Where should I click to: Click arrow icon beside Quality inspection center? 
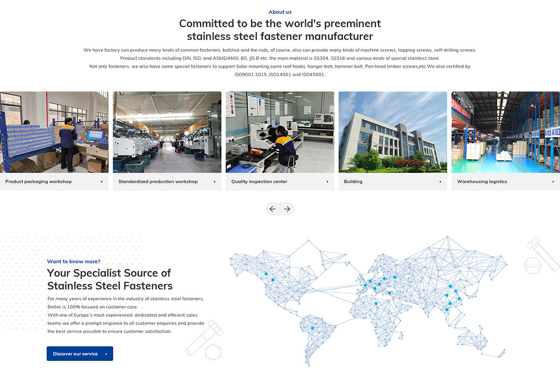(327, 182)
